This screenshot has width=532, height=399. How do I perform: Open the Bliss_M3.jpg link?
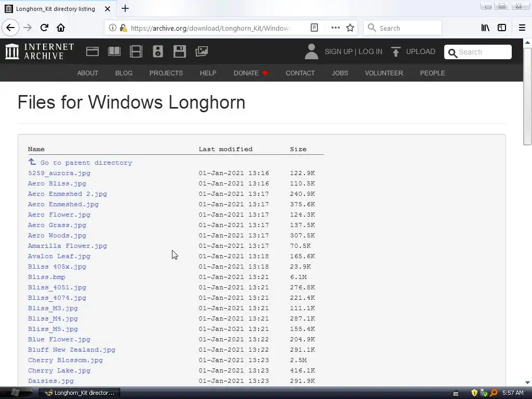(53, 308)
